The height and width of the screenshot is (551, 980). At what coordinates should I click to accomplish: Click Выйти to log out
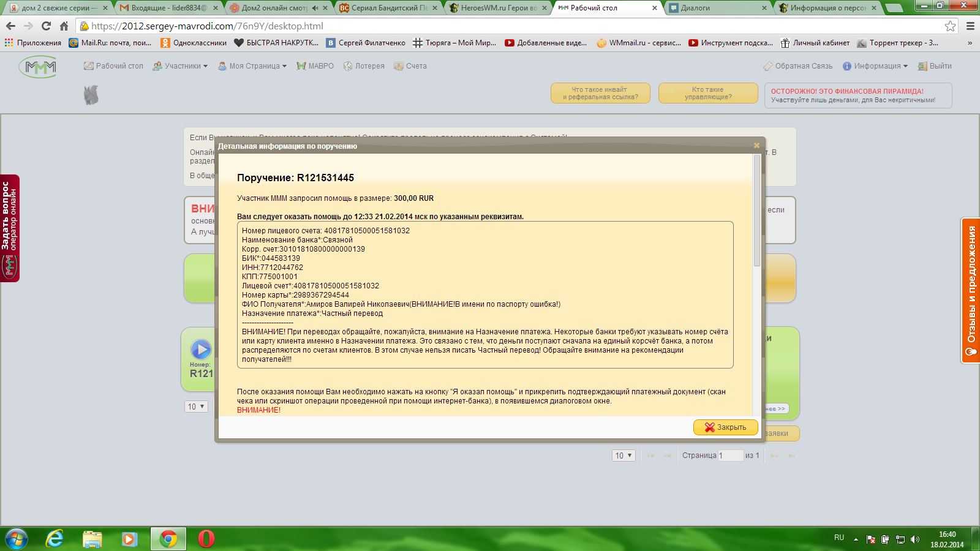pos(935,66)
